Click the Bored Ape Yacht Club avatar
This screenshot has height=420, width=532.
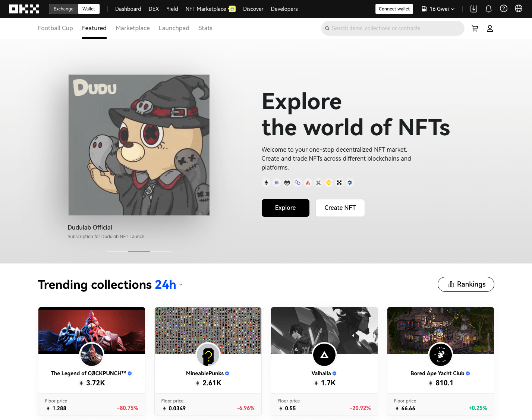pos(441,355)
